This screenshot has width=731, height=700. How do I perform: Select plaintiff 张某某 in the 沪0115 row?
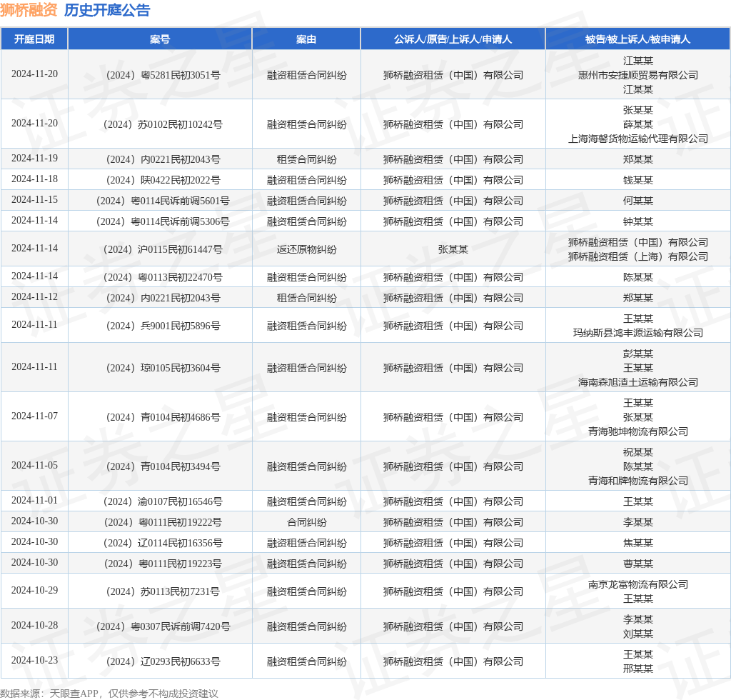coord(453,249)
